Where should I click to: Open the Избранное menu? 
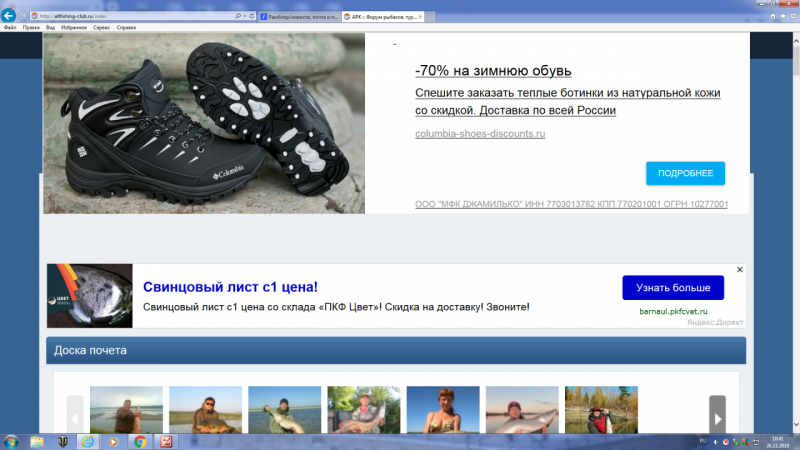(x=74, y=28)
